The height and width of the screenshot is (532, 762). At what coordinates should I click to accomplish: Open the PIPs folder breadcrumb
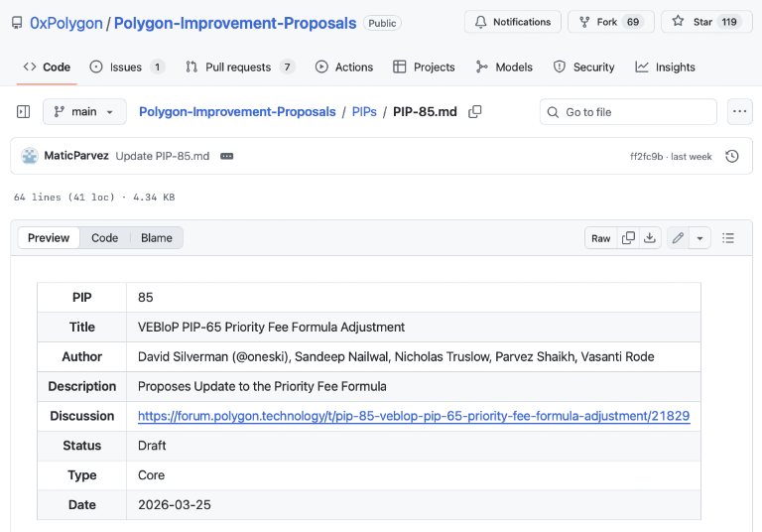tap(364, 112)
